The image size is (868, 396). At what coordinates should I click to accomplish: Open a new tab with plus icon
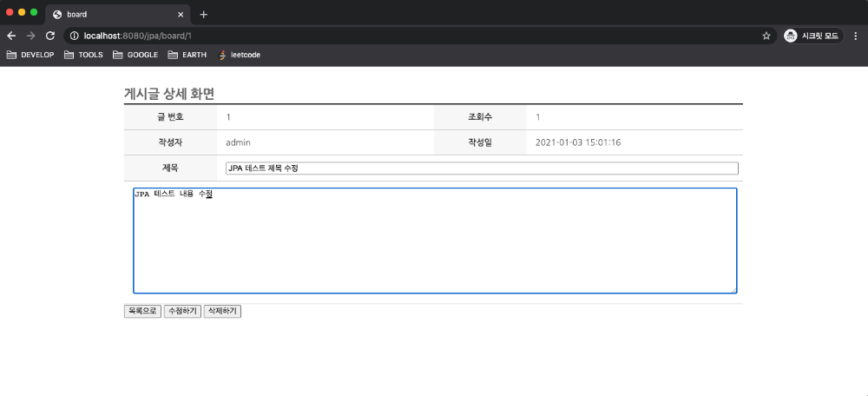(203, 15)
